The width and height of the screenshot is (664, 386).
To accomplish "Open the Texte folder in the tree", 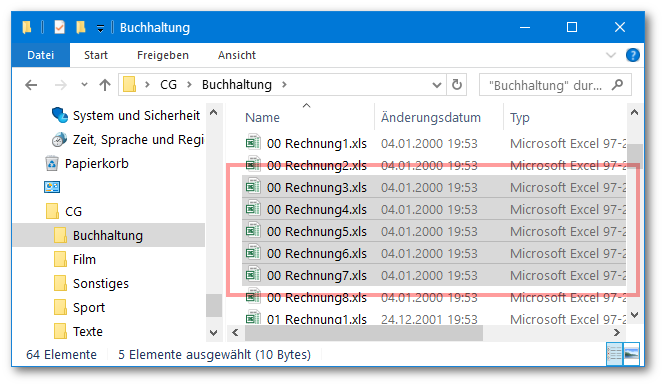I will click(x=88, y=331).
